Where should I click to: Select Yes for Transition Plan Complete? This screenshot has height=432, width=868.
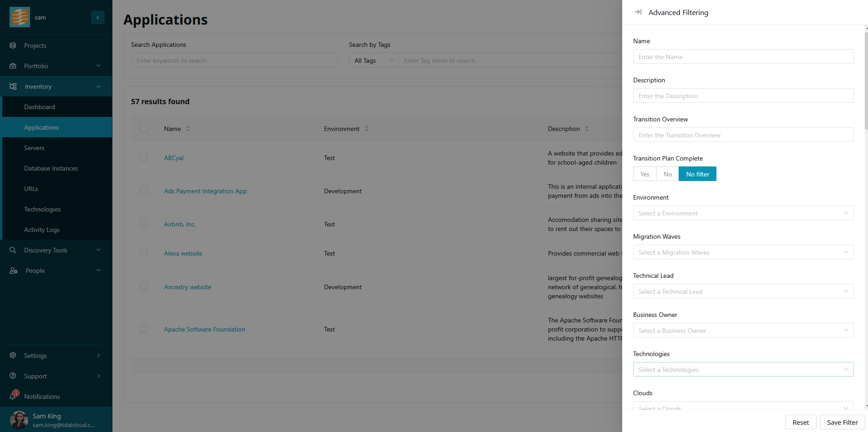pos(645,174)
